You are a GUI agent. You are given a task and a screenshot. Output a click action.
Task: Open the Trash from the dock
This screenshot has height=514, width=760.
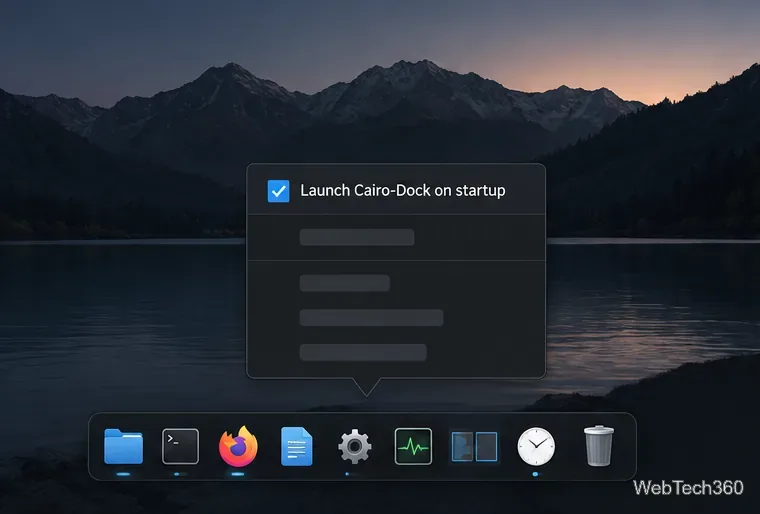[599, 446]
